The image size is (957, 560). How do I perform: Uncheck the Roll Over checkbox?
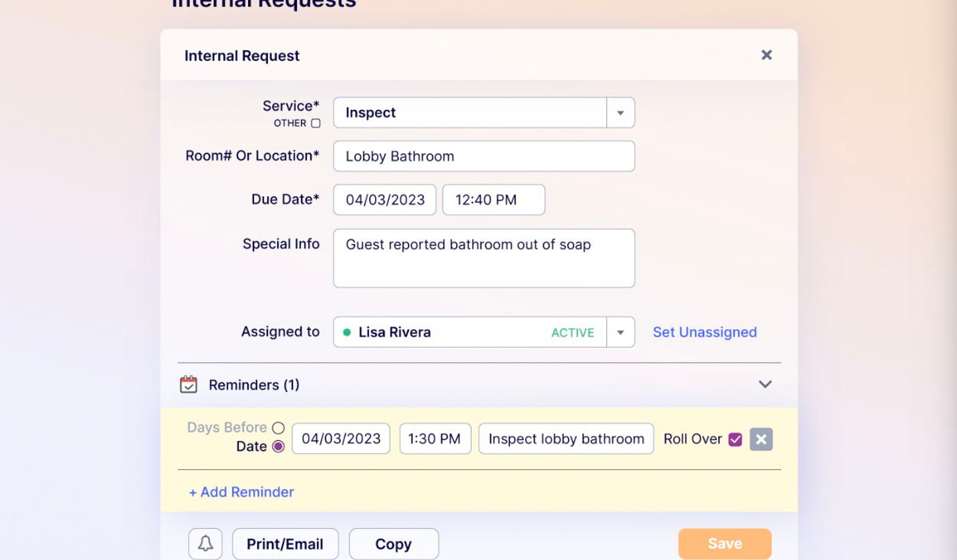pyautogui.click(x=735, y=439)
